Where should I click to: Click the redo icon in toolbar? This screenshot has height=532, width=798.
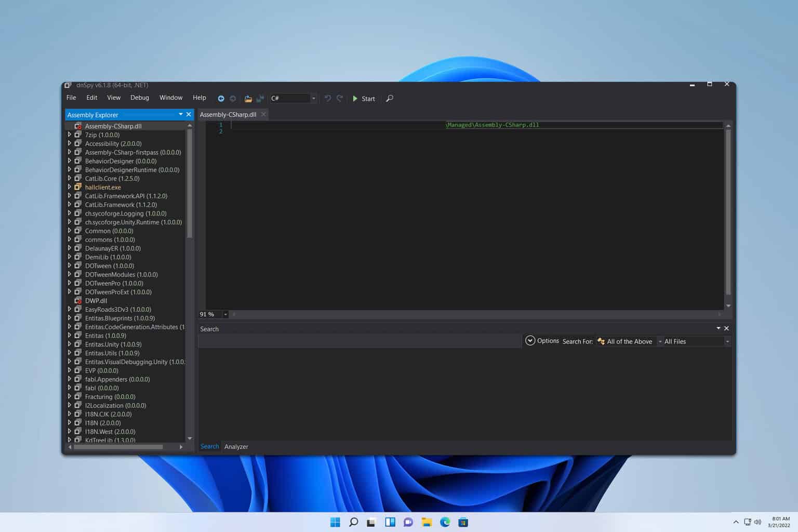(340, 98)
